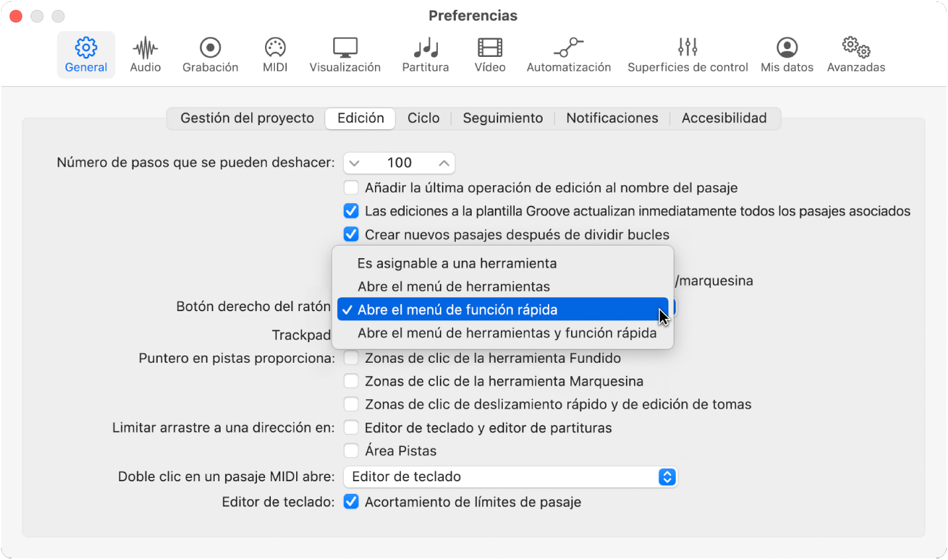Close the Preferencias window

click(x=16, y=16)
